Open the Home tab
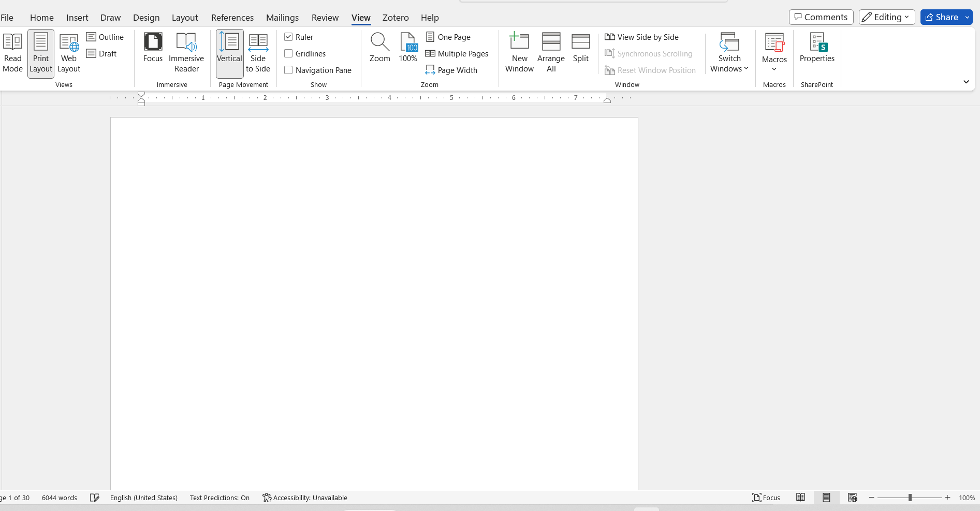 point(42,18)
